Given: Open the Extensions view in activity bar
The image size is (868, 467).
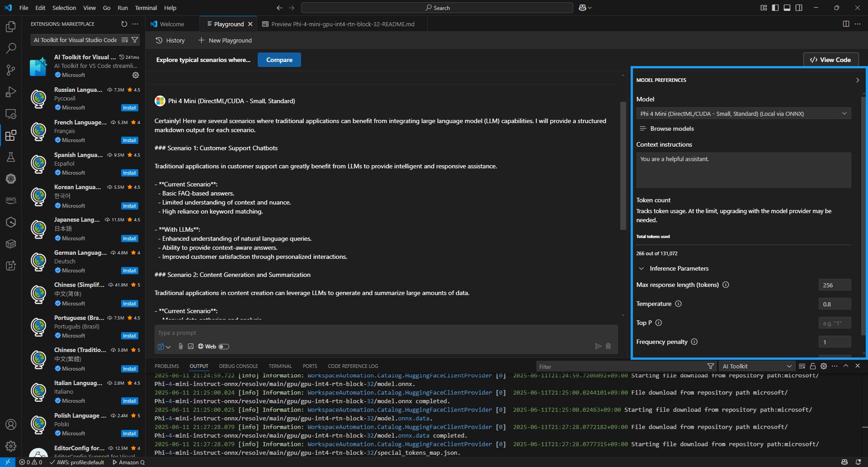Looking at the screenshot, I should click(x=11, y=135).
